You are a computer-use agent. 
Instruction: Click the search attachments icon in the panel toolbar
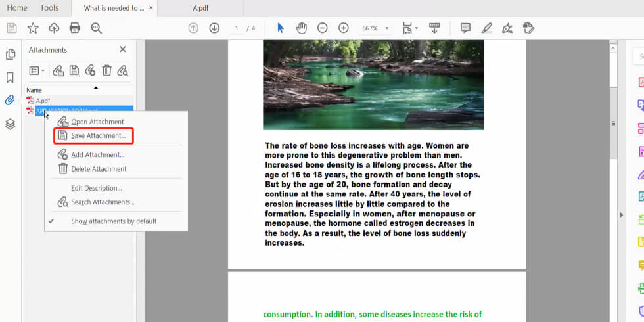click(122, 71)
